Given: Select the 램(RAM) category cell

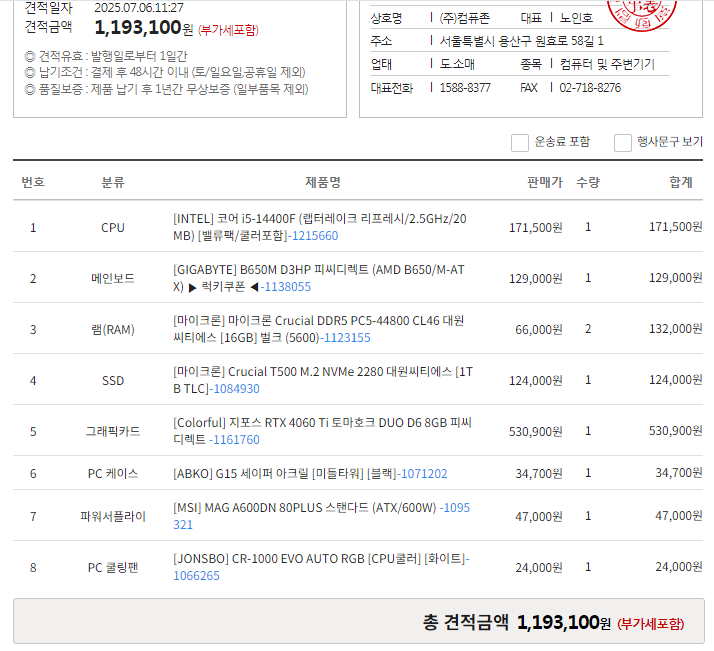Looking at the screenshot, I should [112, 329].
